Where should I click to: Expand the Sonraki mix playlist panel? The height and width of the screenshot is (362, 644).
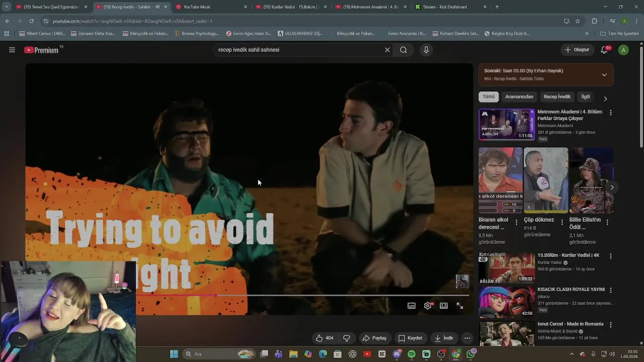604,75
